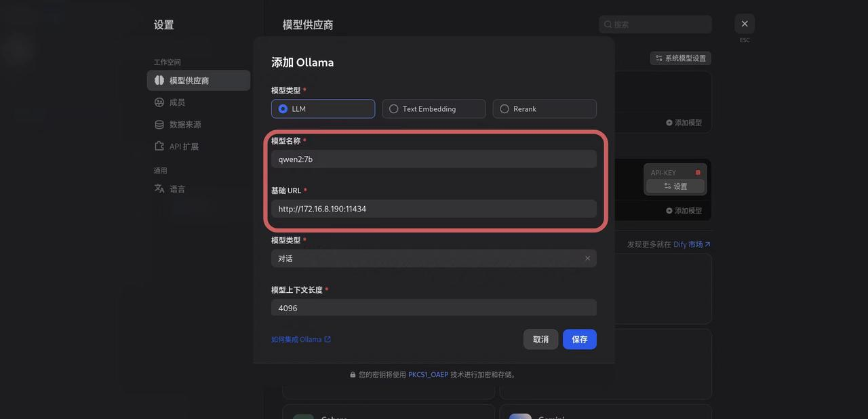Click the puzzle icon beside API 扩展

159,146
